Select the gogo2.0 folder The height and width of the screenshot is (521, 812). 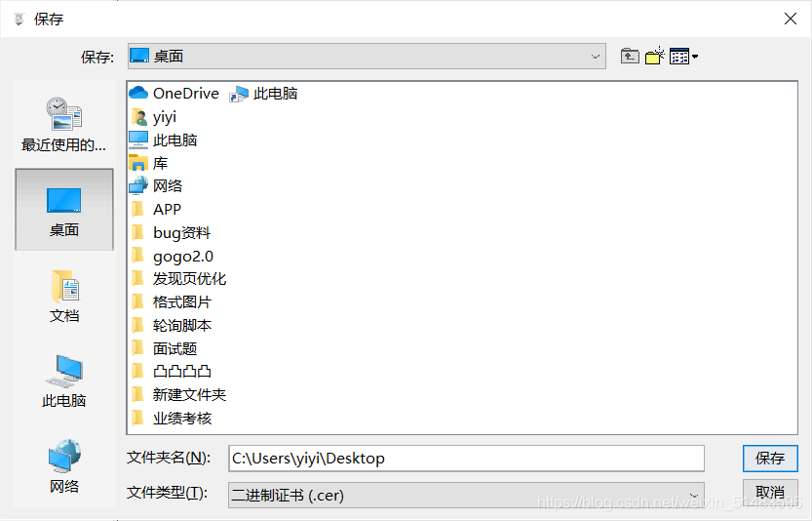pyautogui.click(x=172, y=256)
